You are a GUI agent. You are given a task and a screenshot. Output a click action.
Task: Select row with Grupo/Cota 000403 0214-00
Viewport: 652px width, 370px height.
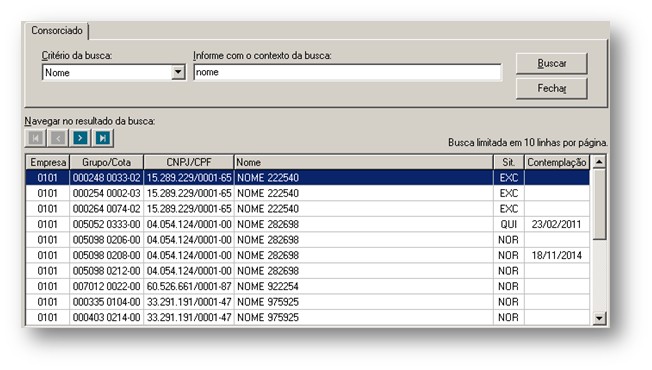click(308, 317)
